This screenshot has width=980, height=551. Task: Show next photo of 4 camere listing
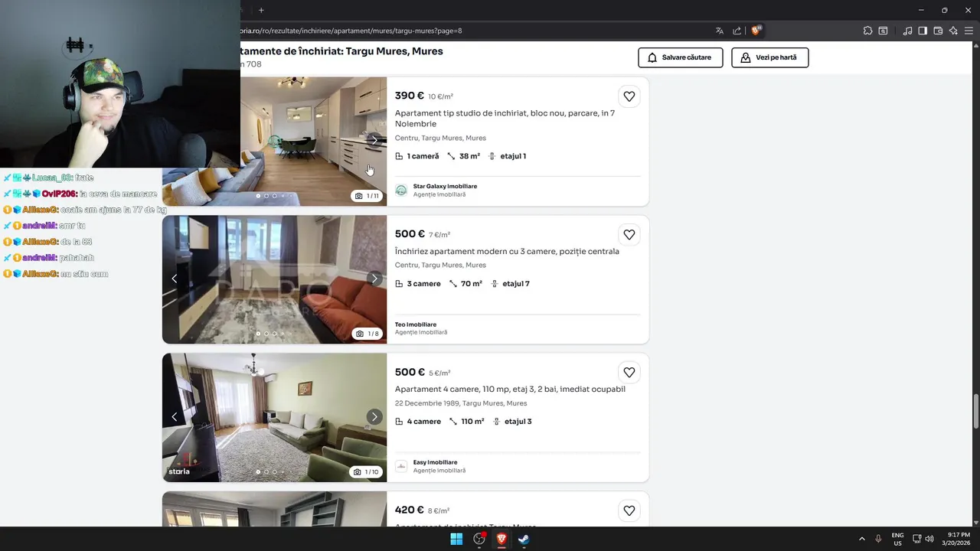tap(374, 416)
